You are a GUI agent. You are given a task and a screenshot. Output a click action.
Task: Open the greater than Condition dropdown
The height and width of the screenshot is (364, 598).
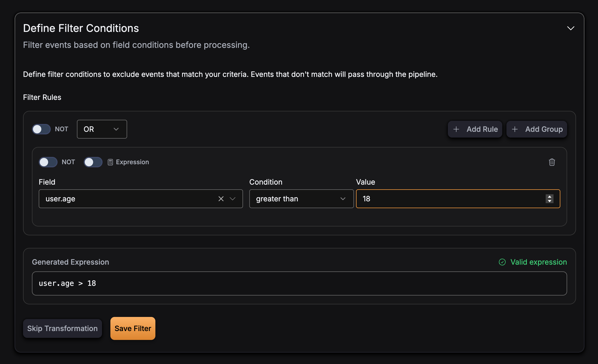(301, 199)
